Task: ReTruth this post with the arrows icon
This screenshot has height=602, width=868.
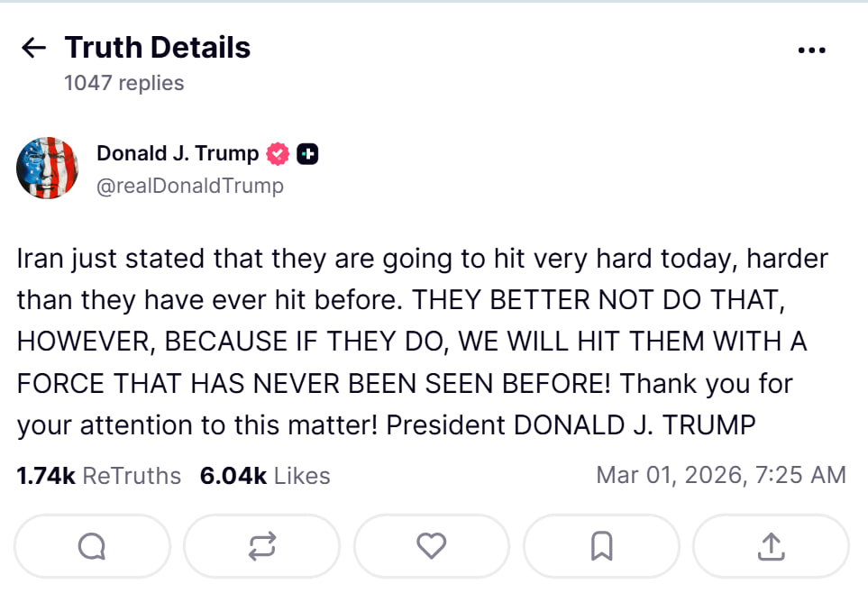Action: 261,546
